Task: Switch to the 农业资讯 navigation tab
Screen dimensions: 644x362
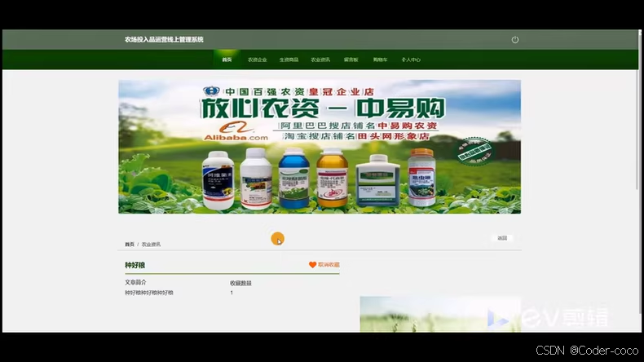Action: point(320,60)
